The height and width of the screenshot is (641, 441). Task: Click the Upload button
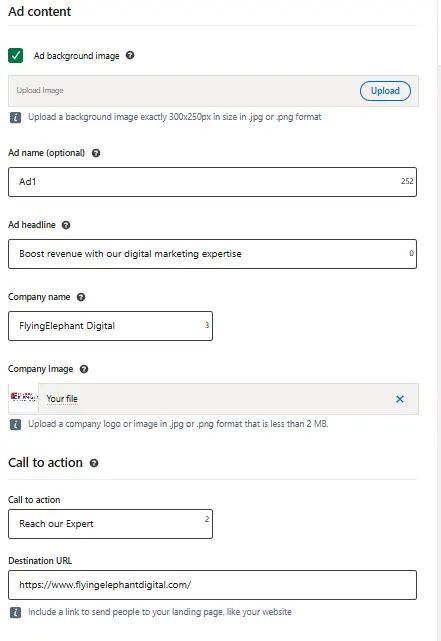385,91
